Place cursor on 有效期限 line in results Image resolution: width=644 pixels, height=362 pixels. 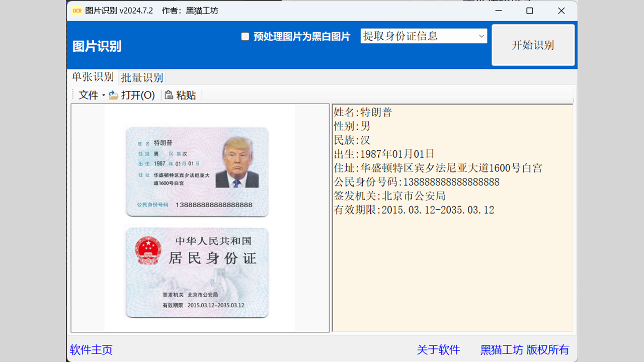pos(414,210)
